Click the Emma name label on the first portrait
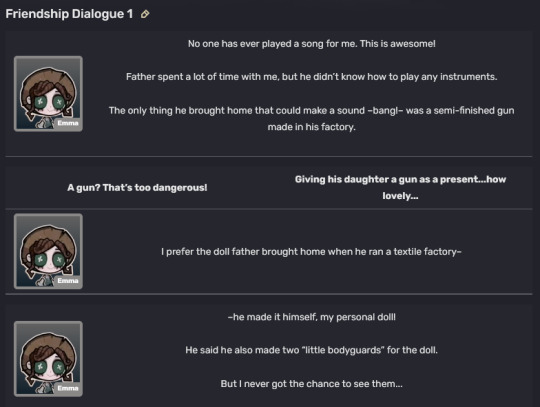The height and width of the screenshot is (407, 540). [x=68, y=123]
